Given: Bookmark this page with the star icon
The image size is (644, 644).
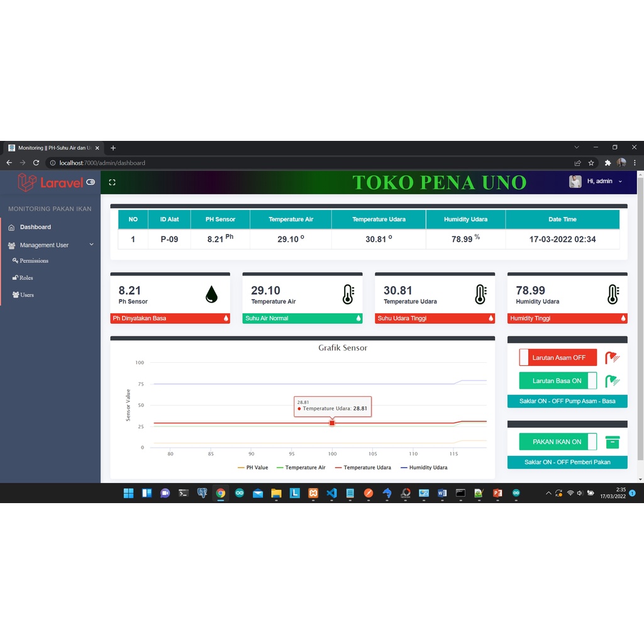Looking at the screenshot, I should pos(591,163).
